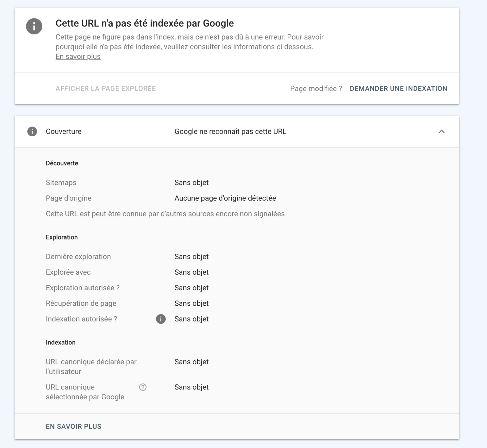Click the Explorée avec label

pos(68,272)
